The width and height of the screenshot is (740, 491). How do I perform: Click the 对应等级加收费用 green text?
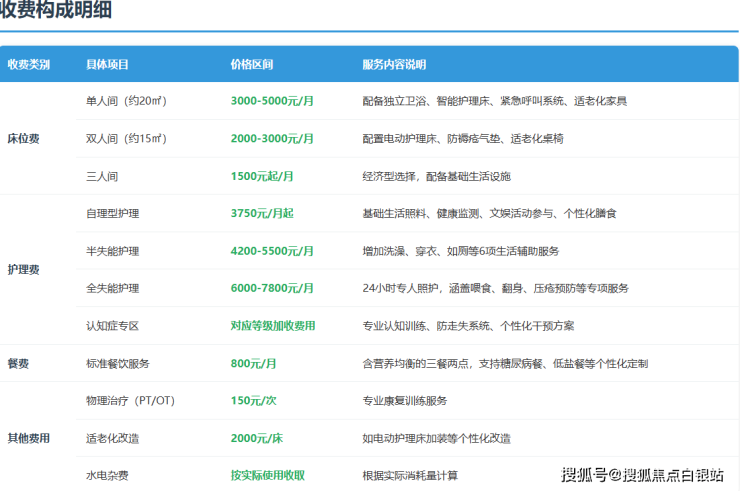point(273,326)
